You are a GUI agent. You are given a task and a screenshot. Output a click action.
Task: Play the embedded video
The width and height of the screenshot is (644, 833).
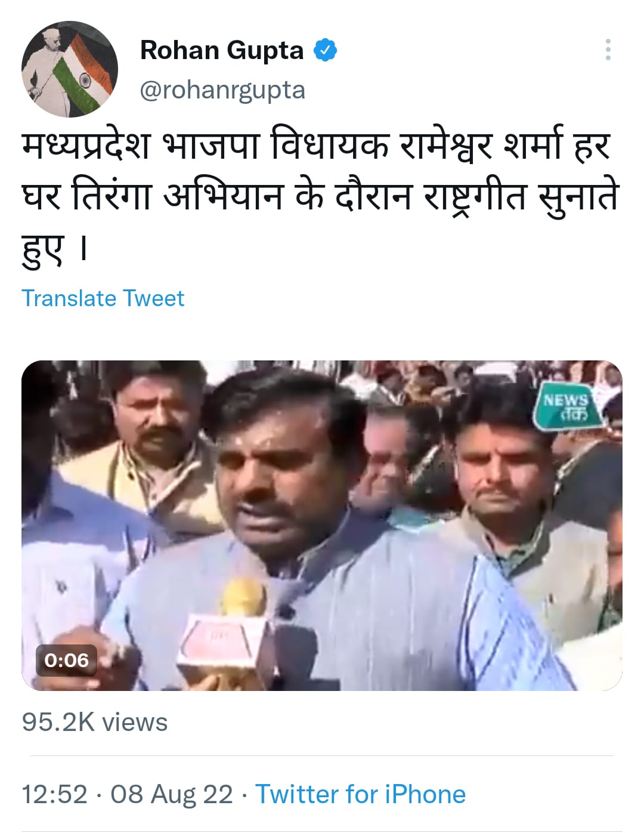(x=322, y=525)
